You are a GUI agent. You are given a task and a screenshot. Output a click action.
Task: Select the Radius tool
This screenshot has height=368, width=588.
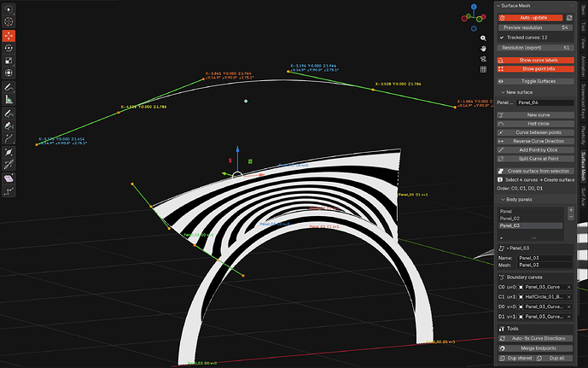pyautogui.click(x=9, y=152)
